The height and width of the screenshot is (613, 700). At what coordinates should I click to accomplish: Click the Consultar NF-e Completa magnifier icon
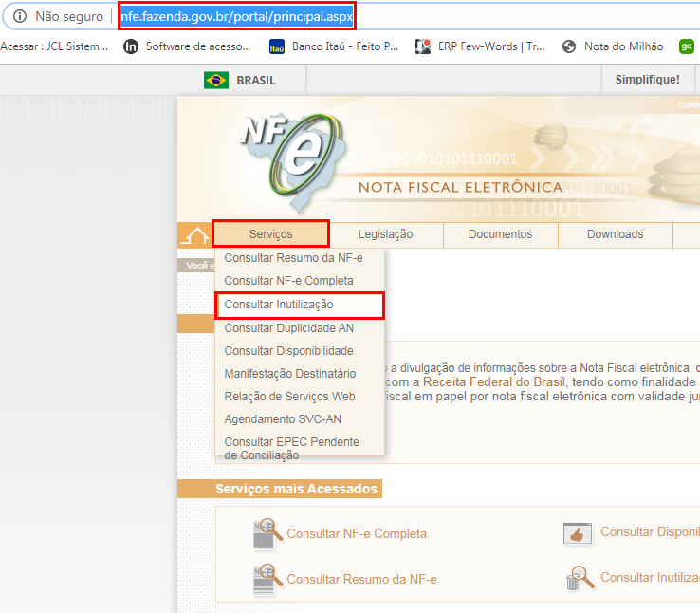click(x=267, y=533)
